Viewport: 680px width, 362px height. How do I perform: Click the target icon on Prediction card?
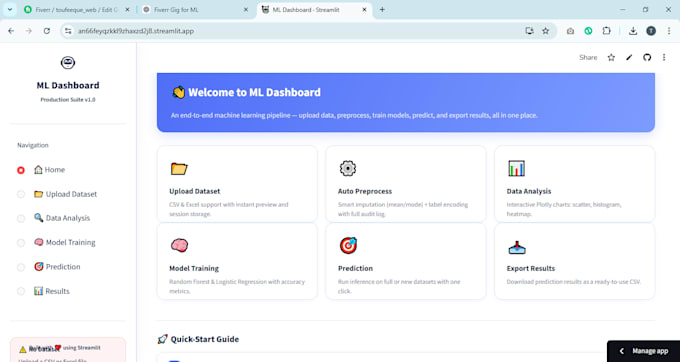tap(348, 245)
